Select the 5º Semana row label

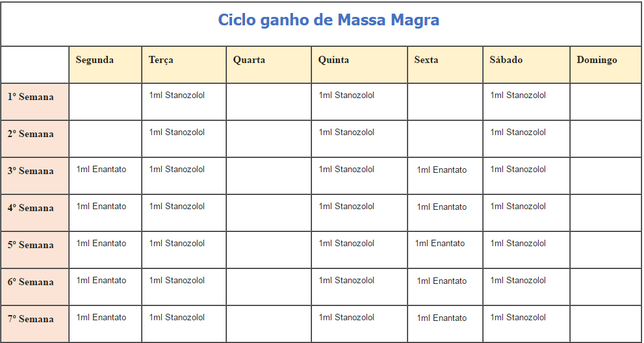point(31,245)
